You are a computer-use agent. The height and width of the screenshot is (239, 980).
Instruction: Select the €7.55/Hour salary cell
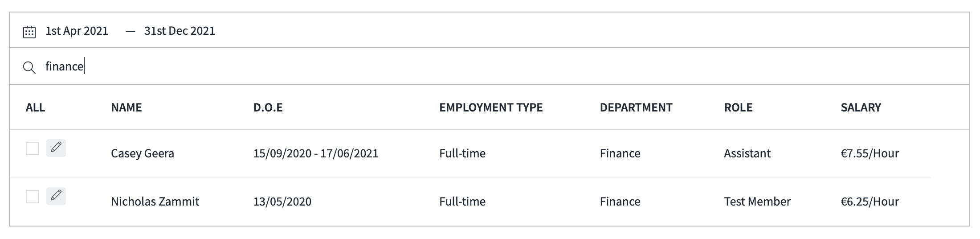point(870,153)
